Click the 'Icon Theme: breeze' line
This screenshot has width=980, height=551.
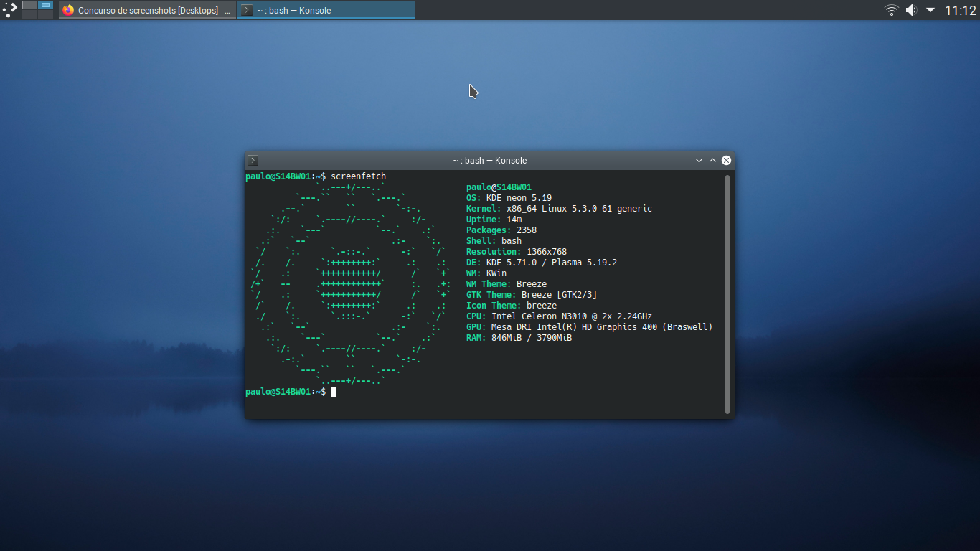click(512, 306)
